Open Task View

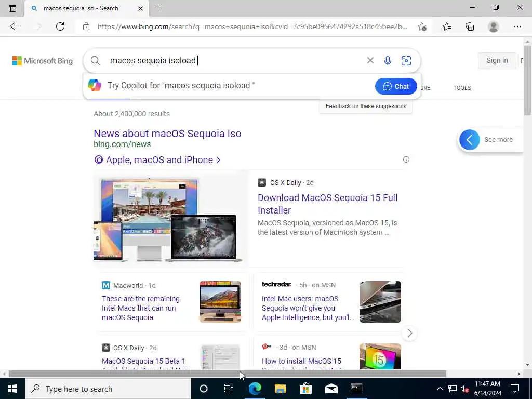coord(229,389)
